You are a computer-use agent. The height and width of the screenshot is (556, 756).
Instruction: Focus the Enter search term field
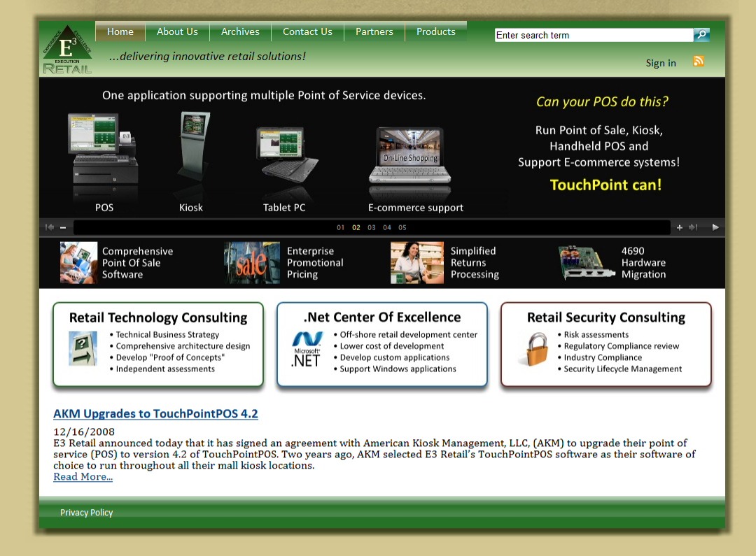tap(593, 35)
